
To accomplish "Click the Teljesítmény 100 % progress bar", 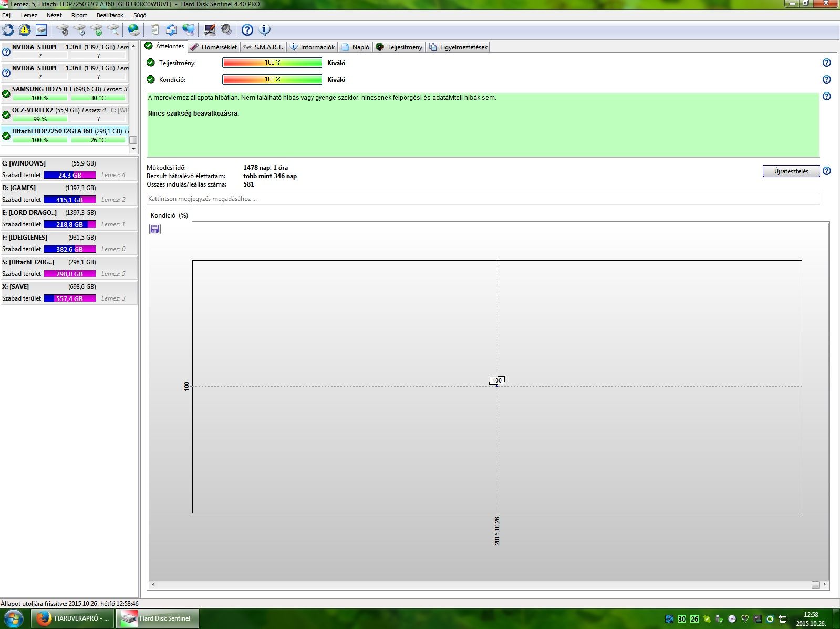I will pos(273,63).
